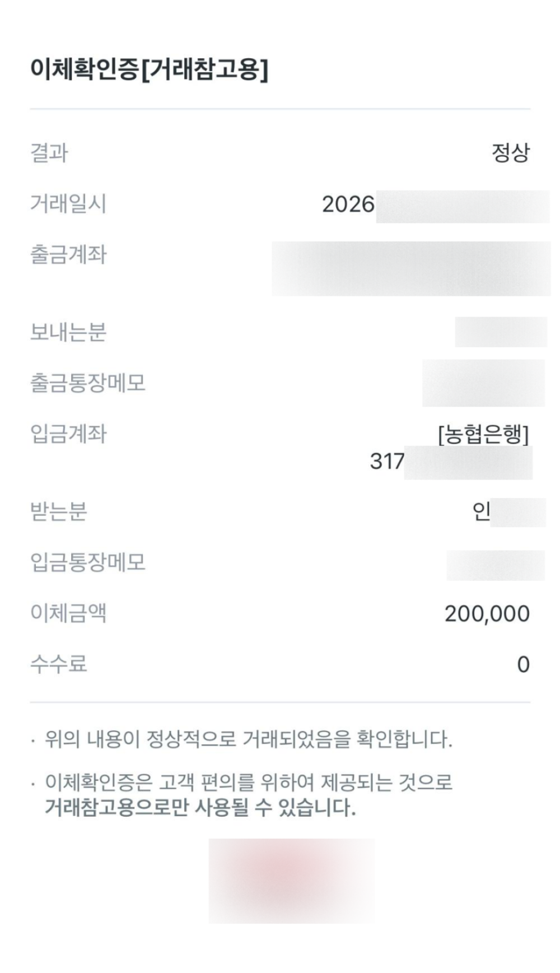Screen dimensions: 560x973
Task: Select the 2026 transaction date value
Action: tap(348, 204)
